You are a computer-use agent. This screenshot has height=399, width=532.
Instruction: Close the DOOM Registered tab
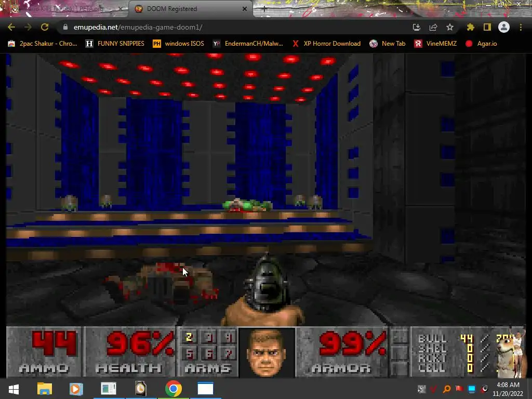[245, 9]
